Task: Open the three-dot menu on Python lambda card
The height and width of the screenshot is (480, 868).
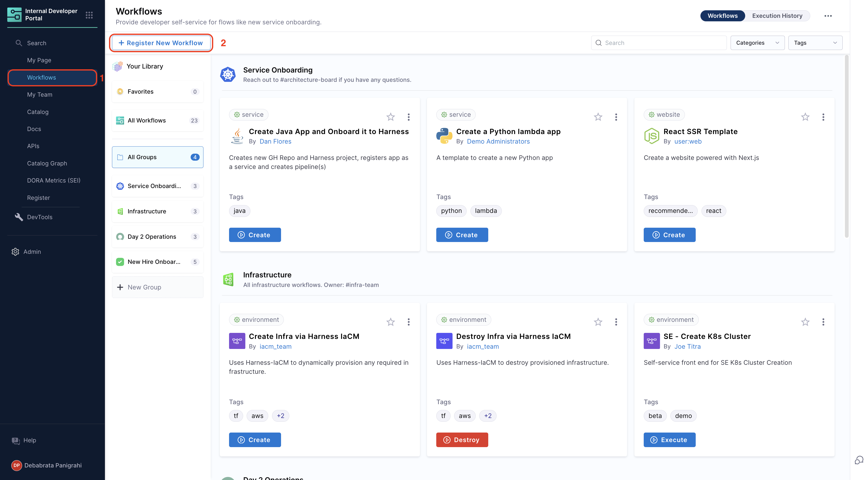Action: (616, 117)
